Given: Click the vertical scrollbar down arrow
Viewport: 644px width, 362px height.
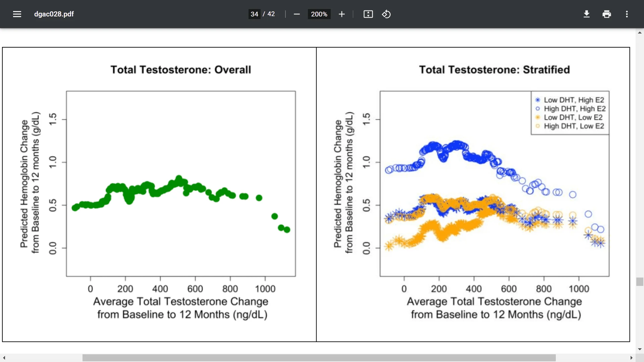Looking at the screenshot, I should tap(640, 349).
